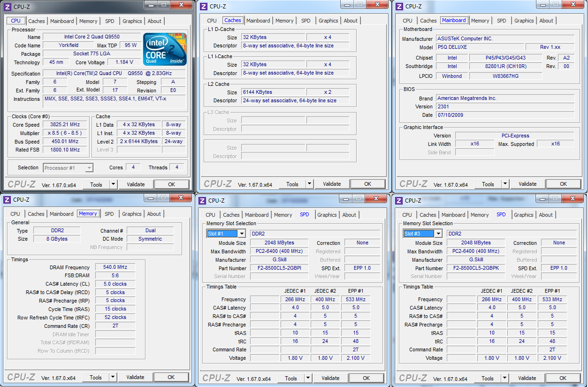Select the CPU tab in the Memory-tab window
The height and width of the screenshot is (387, 588).
15,214
